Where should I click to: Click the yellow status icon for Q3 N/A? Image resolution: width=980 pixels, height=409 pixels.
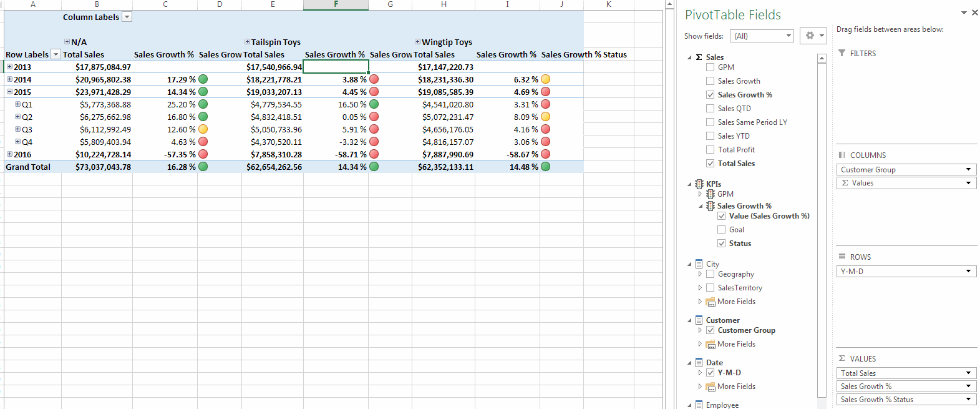(x=203, y=129)
